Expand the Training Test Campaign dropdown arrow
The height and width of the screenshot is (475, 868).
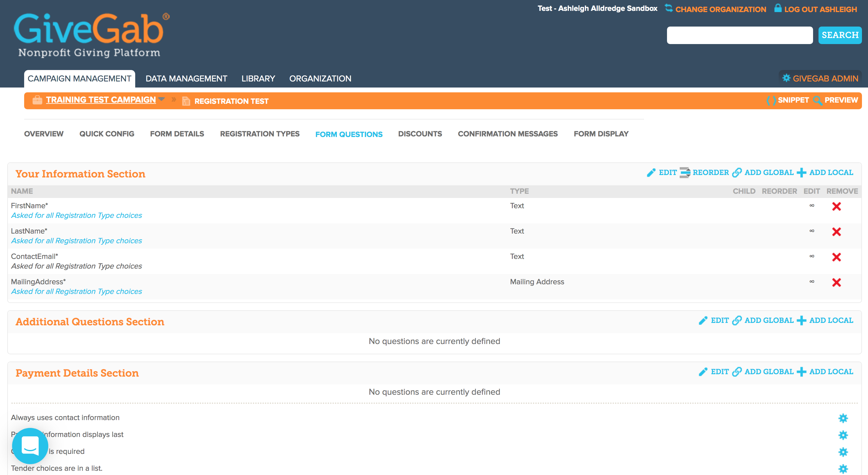[x=161, y=99]
